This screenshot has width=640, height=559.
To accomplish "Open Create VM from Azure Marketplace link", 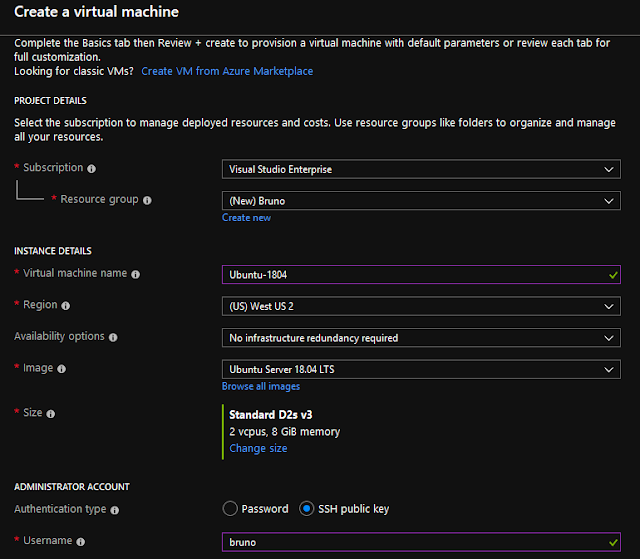I will pos(227,71).
